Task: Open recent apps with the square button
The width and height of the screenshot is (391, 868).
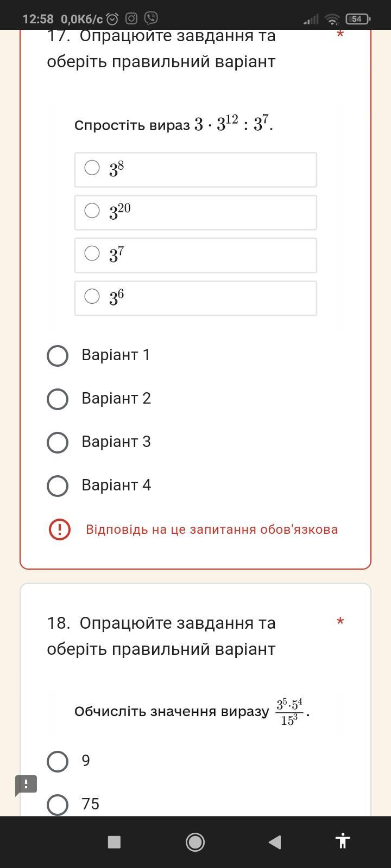Action: pos(114,842)
